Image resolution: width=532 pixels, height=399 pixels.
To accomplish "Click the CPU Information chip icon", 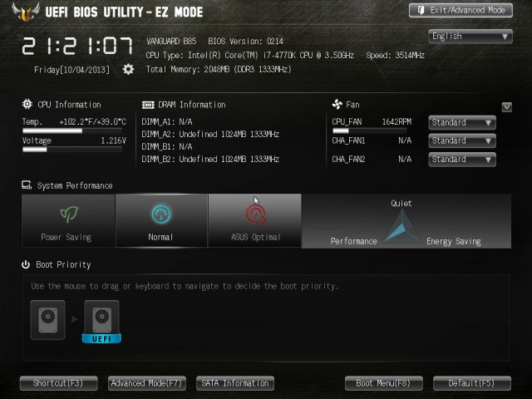I will [27, 104].
